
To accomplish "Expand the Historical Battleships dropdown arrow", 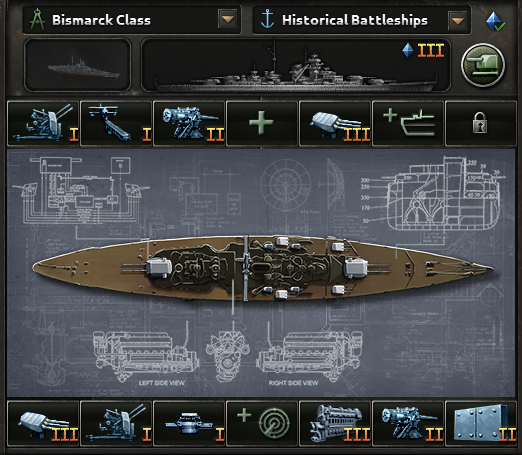I will coord(458,21).
